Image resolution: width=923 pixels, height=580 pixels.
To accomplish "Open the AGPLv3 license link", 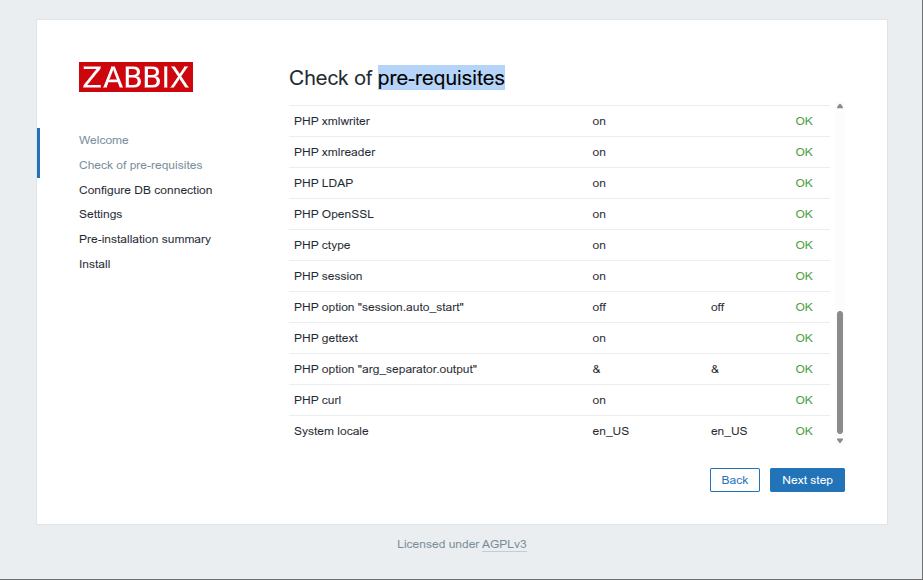I will 504,544.
